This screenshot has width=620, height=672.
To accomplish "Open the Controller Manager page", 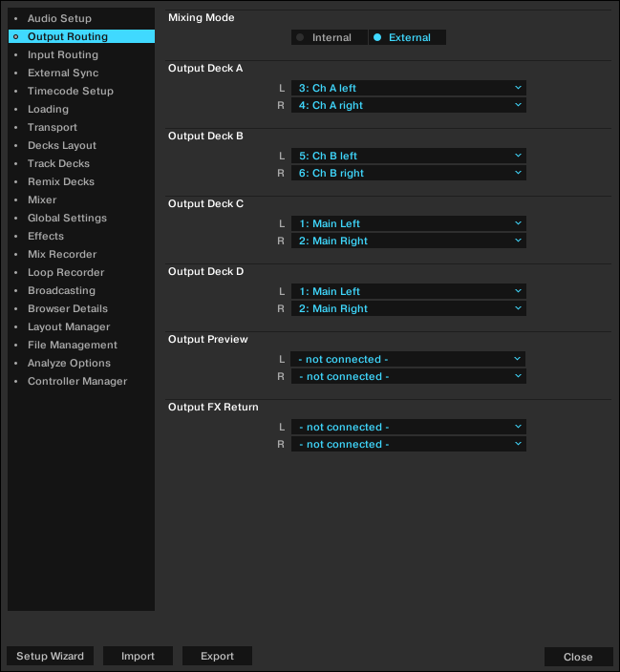I will click(76, 382).
